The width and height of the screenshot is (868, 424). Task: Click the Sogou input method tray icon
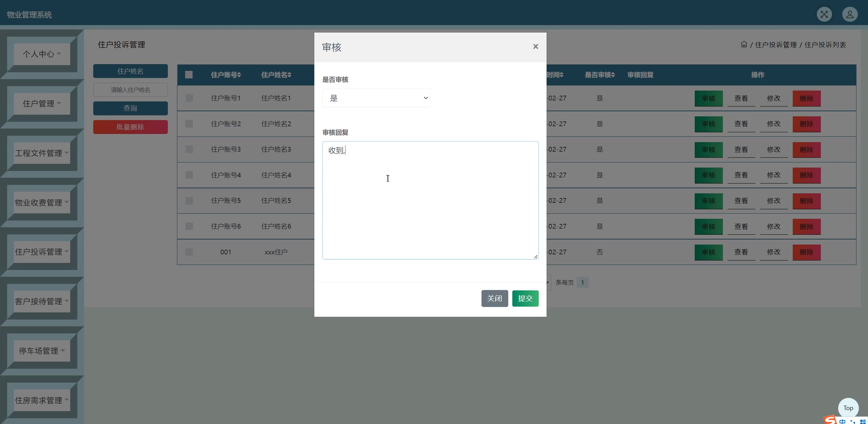(x=830, y=420)
